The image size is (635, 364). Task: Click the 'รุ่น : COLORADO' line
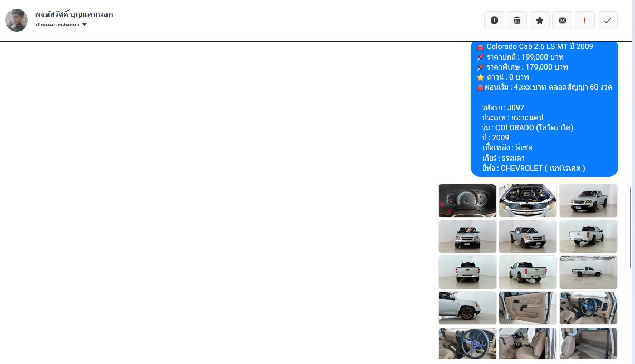527,127
